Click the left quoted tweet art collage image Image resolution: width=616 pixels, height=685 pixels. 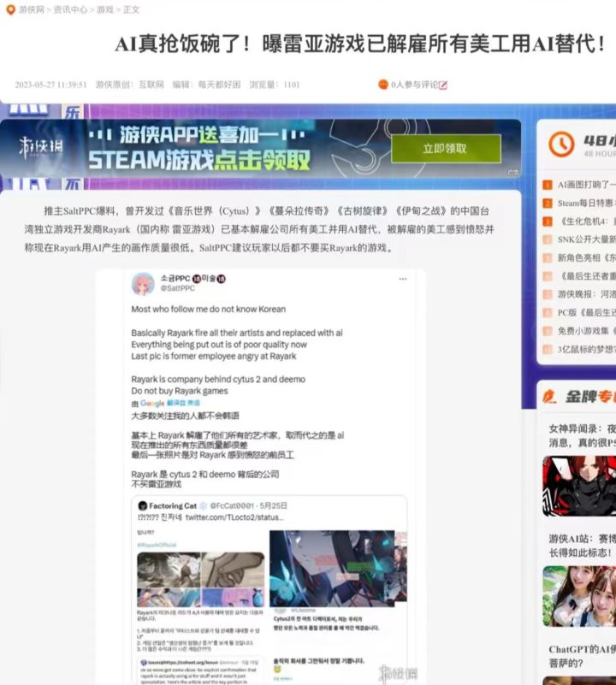pos(201,579)
